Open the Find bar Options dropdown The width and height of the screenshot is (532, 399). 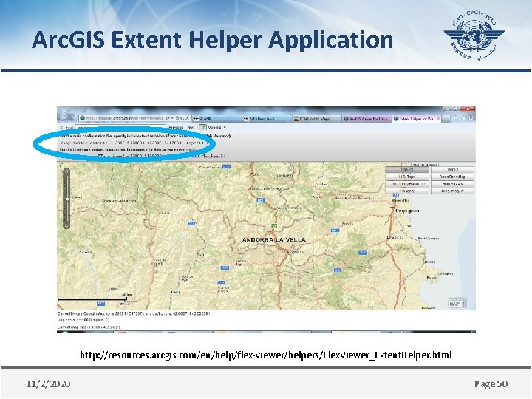(x=217, y=128)
